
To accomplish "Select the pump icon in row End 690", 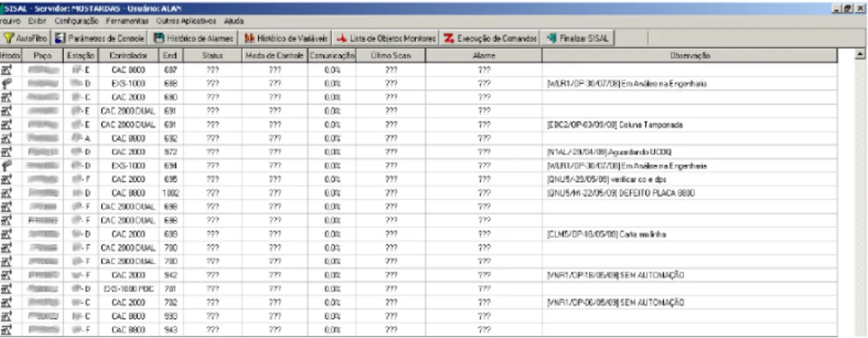I will [x=7, y=97].
